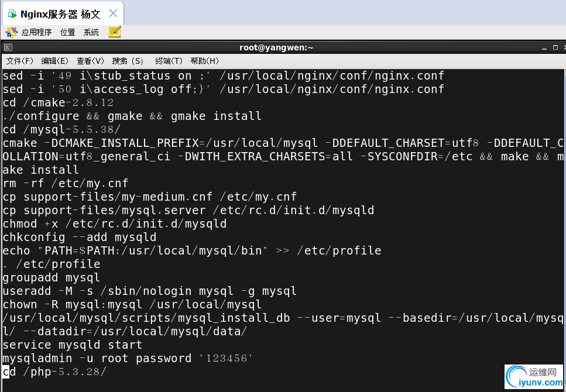Click the 'chmod +x /etc/rc.d/init.d/mysqld' line
This screenshot has height=392, width=566.
coord(114,224)
